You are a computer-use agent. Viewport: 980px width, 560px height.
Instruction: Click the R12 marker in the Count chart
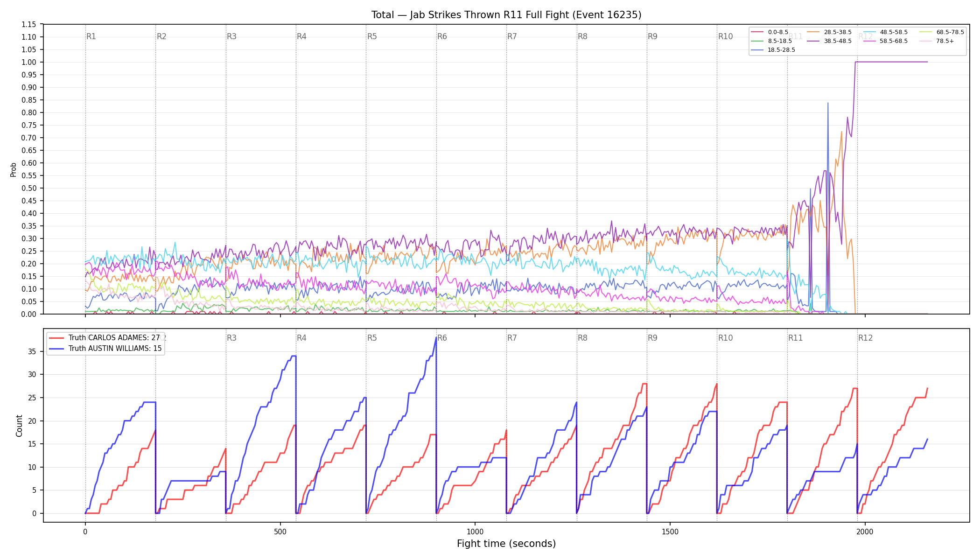pyautogui.click(x=866, y=338)
